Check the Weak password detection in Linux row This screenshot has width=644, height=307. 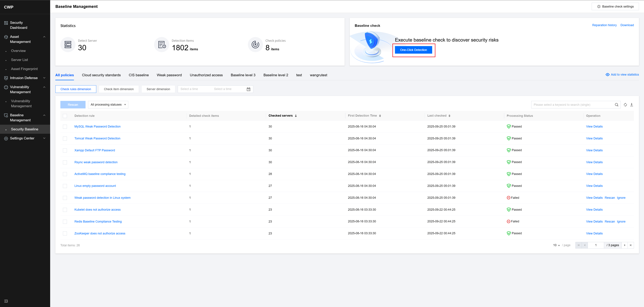[65, 198]
